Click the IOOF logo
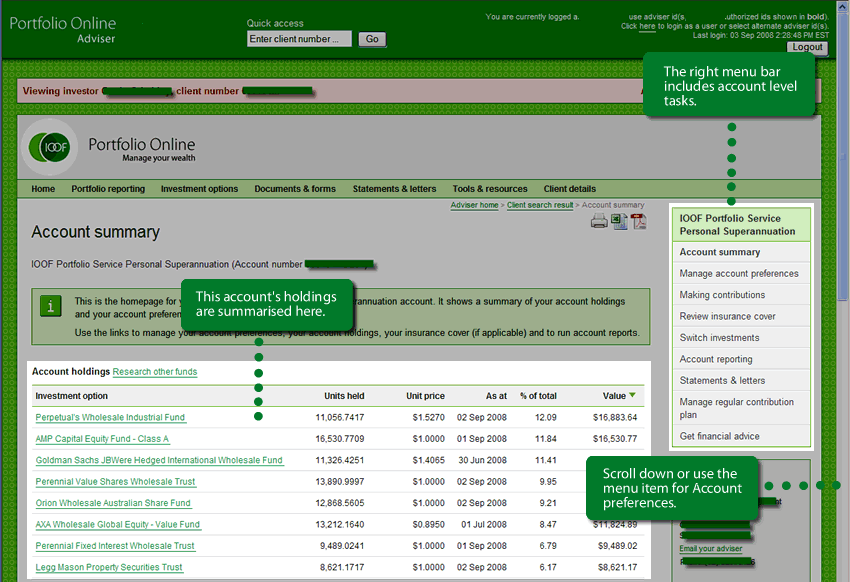Image resolution: width=850 pixels, height=582 pixels. [x=50, y=147]
